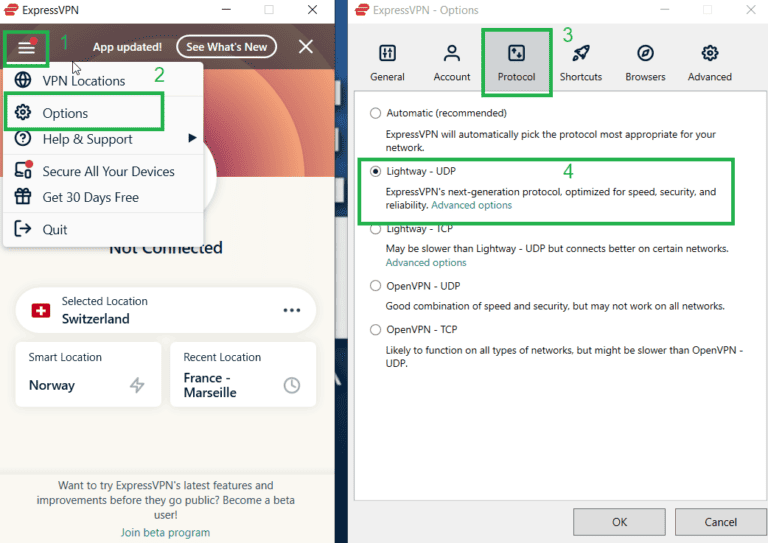Click the Selected Location Switzerland card
The width and height of the screenshot is (768, 543).
coord(166,310)
